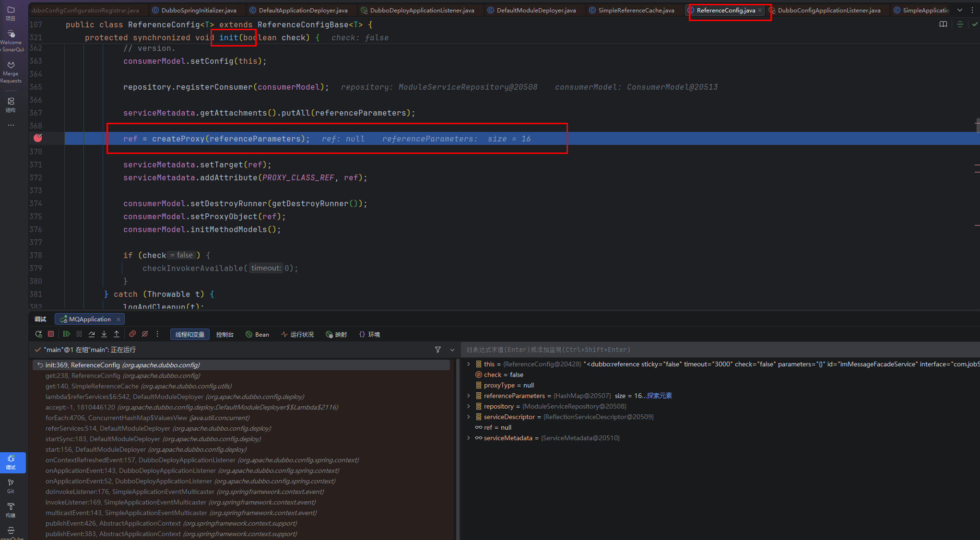Click the Step Out arrow
The height and width of the screenshot is (540, 980).
coord(117,334)
